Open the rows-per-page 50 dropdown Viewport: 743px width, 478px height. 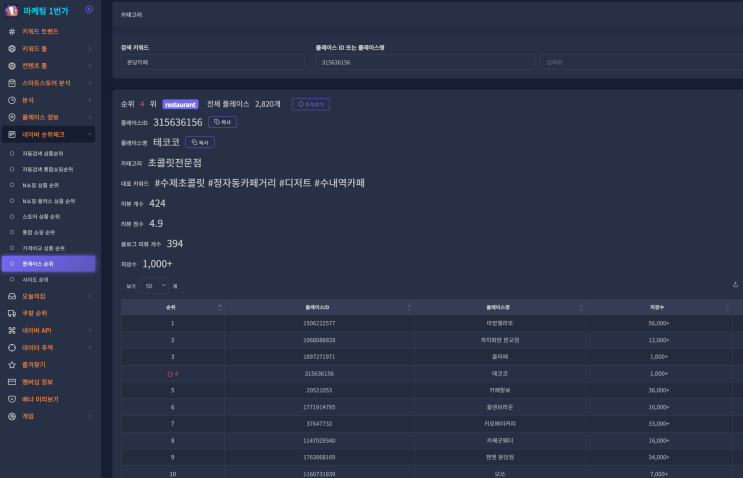[154, 286]
